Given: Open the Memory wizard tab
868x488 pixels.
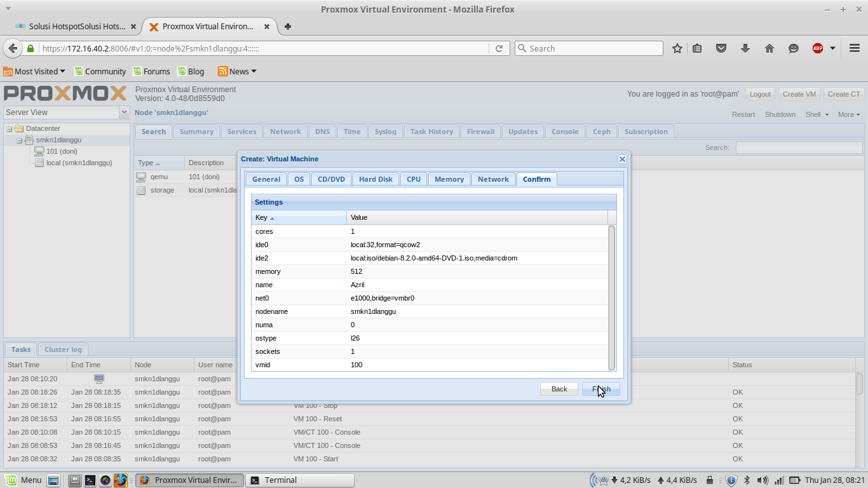Looking at the screenshot, I should pos(449,179).
